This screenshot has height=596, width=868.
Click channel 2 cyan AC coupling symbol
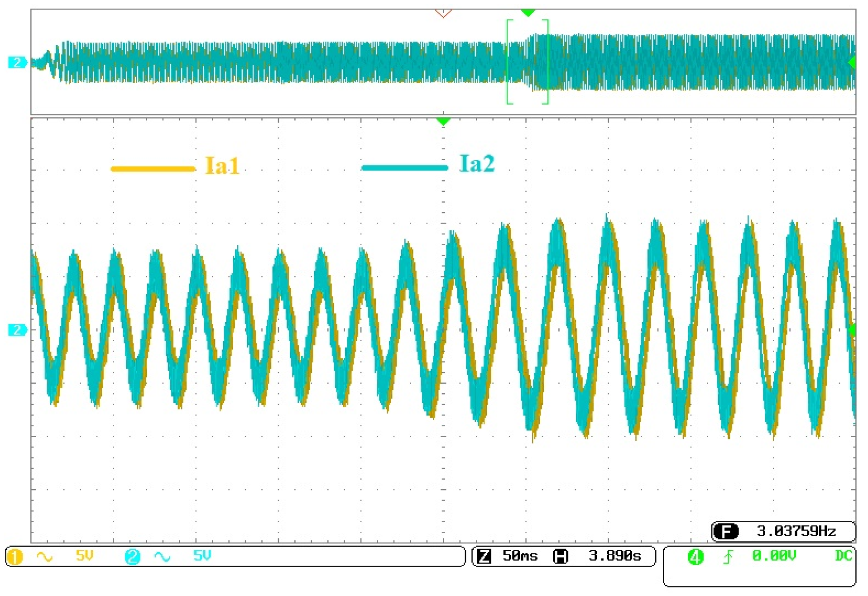162,556
